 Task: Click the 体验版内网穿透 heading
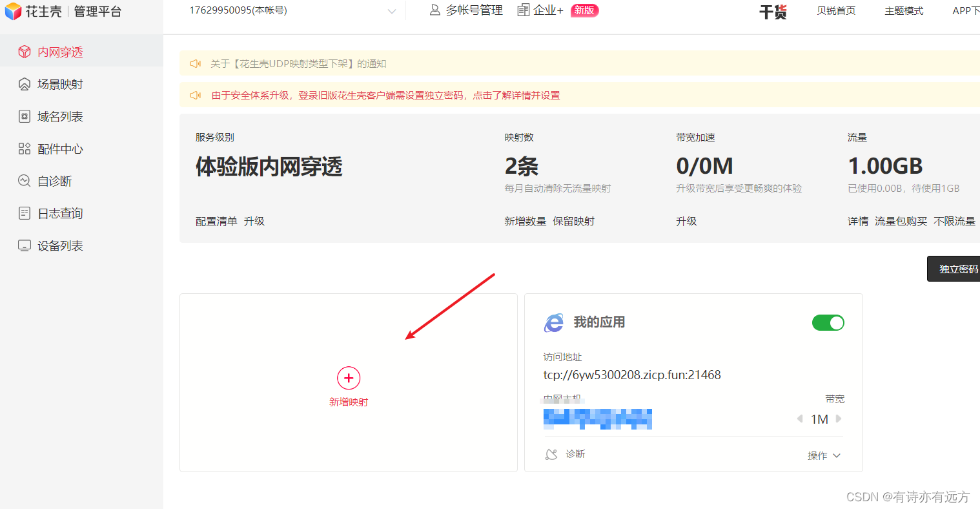pos(269,167)
